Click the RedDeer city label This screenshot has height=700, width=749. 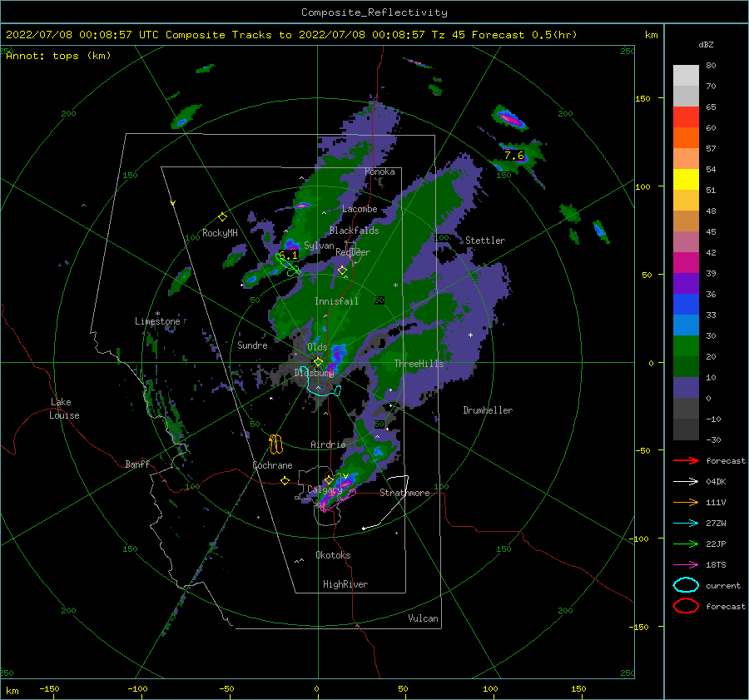tap(353, 252)
